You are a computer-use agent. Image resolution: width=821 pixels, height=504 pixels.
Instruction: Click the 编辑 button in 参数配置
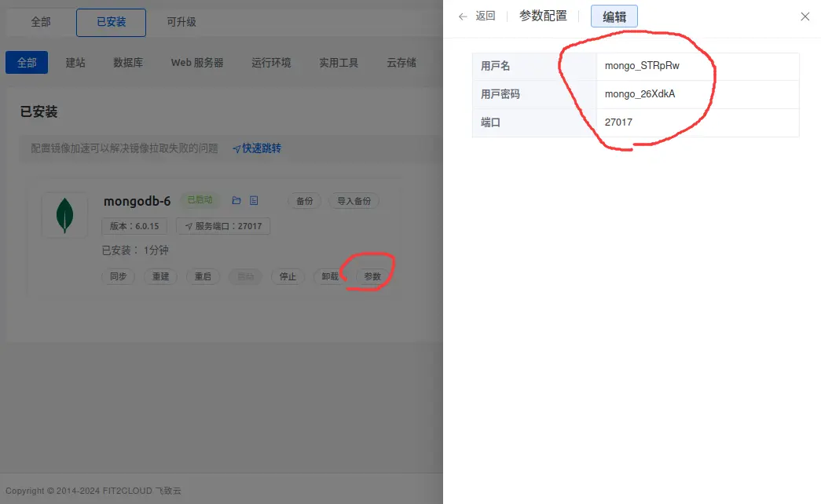pos(614,16)
